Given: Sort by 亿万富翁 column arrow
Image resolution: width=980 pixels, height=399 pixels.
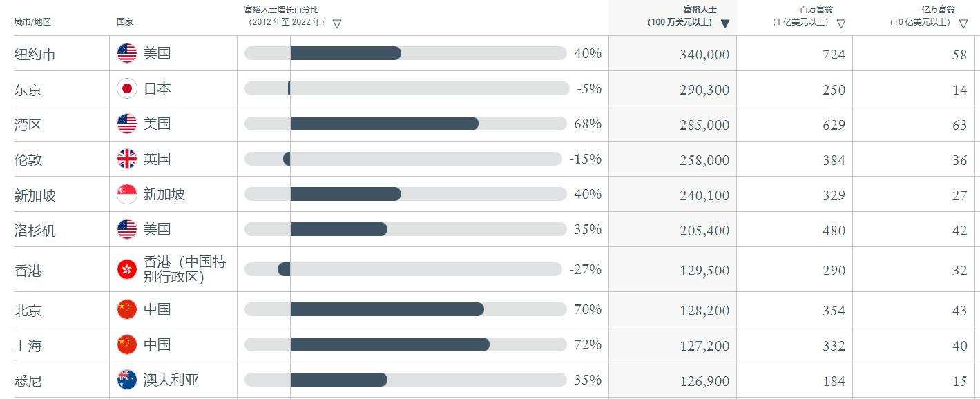Looking at the screenshot, I should point(963,24).
